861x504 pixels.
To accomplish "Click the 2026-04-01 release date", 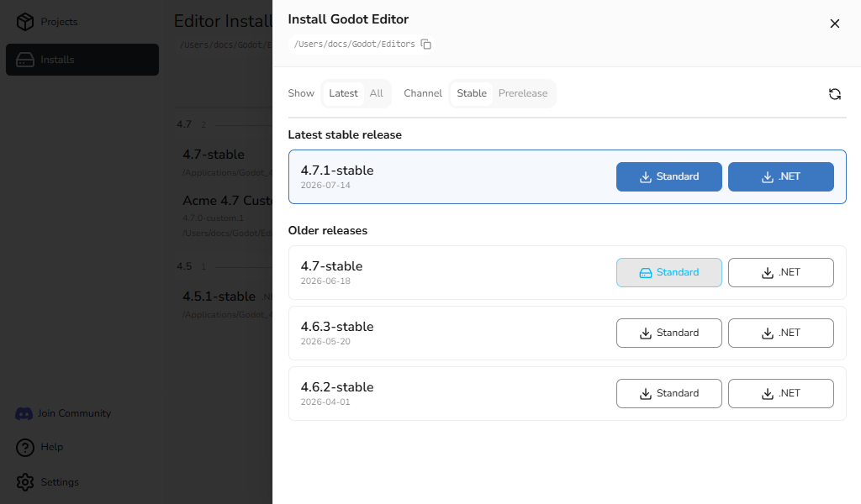I will click(x=325, y=402).
